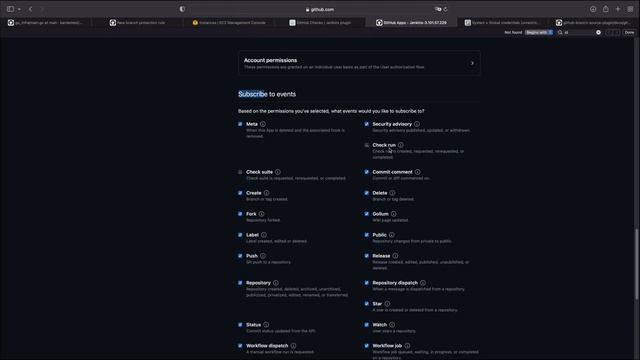Toggle the Fork event checkbox
The height and width of the screenshot is (360, 640).
[240, 214]
